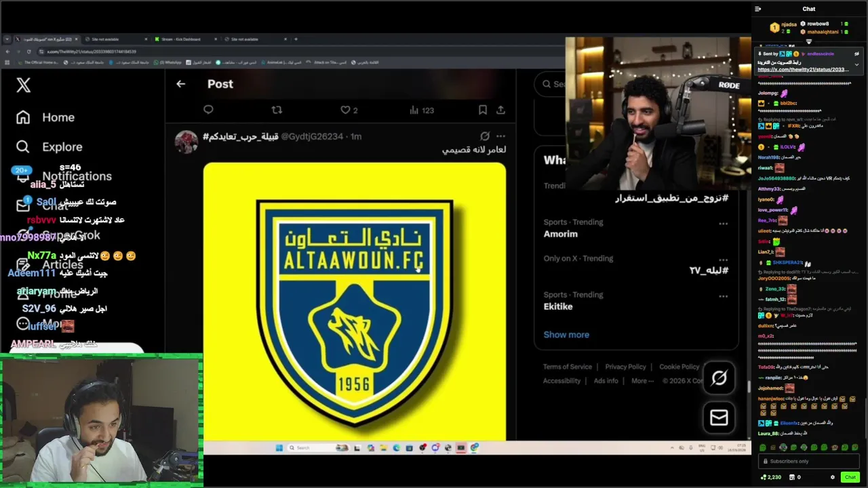The image size is (868, 488).
Task: Open the @GydtjG26234 profile handle
Action: [312, 136]
